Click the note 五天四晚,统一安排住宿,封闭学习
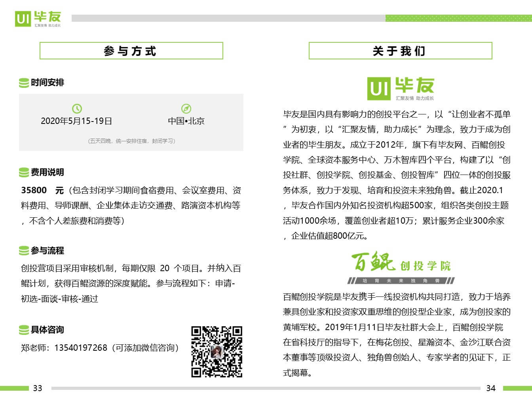 tap(131, 141)
